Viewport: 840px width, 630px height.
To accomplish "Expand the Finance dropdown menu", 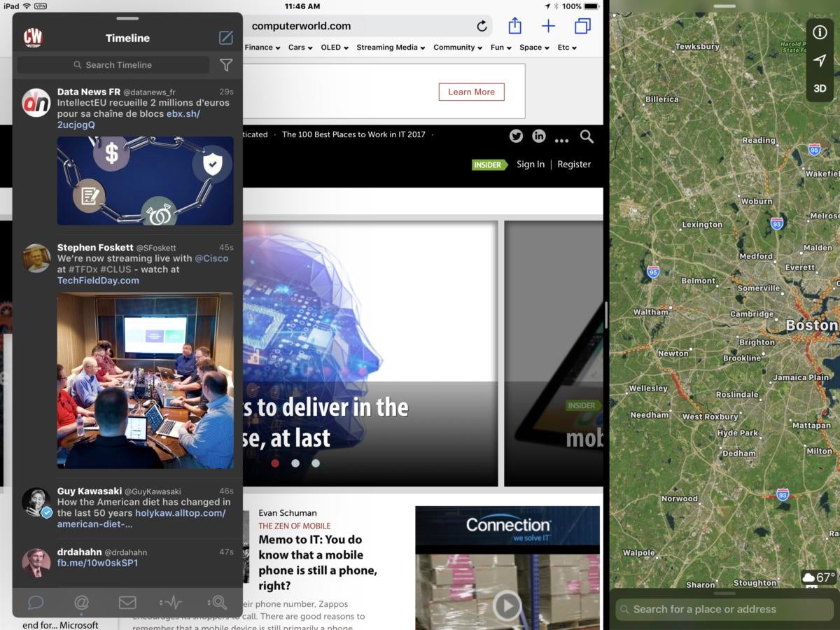I will pyautogui.click(x=262, y=48).
